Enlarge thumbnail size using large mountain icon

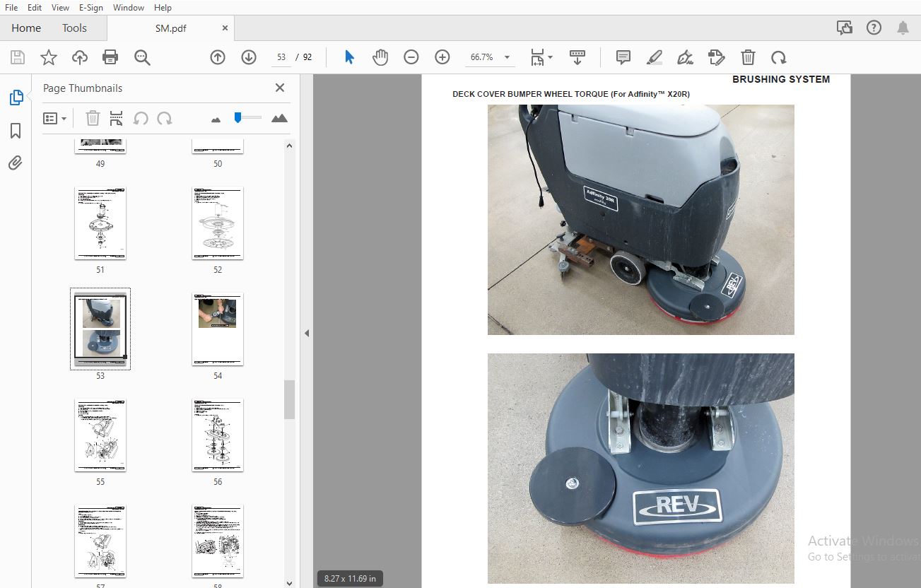coord(279,118)
